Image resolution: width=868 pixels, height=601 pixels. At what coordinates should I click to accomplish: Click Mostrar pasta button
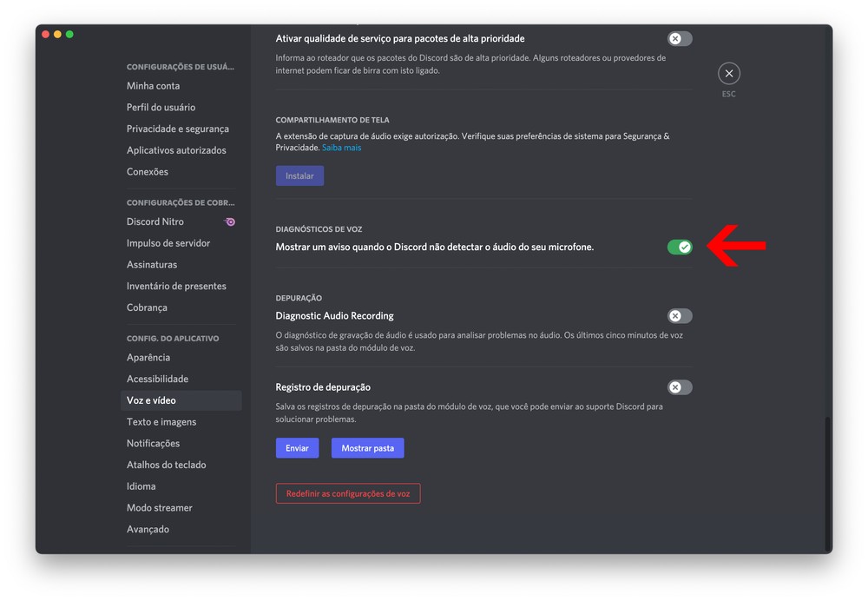[368, 448]
